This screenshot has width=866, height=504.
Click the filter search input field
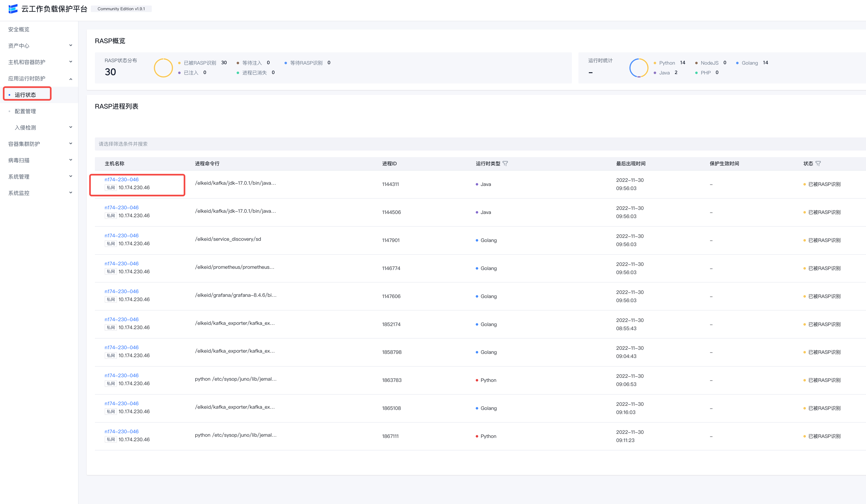[480, 144]
